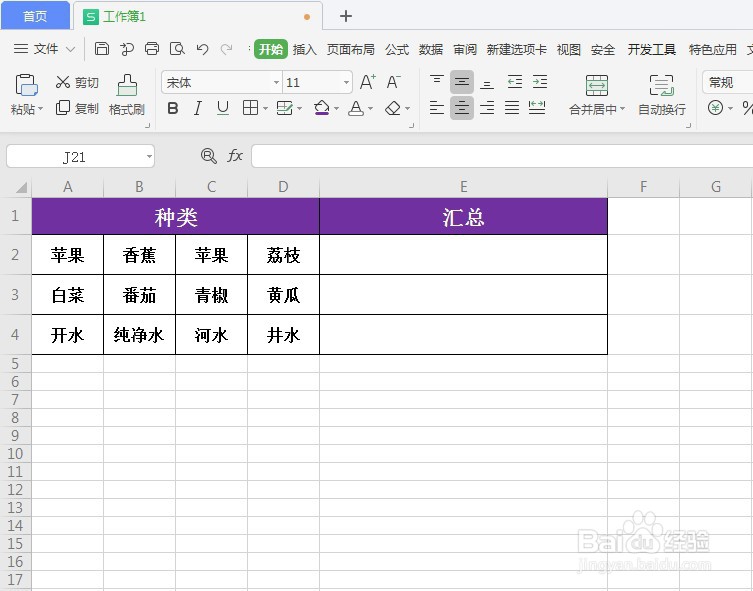Click the Print icon in quick toolbar
This screenshot has width=753, height=591.
click(x=152, y=48)
